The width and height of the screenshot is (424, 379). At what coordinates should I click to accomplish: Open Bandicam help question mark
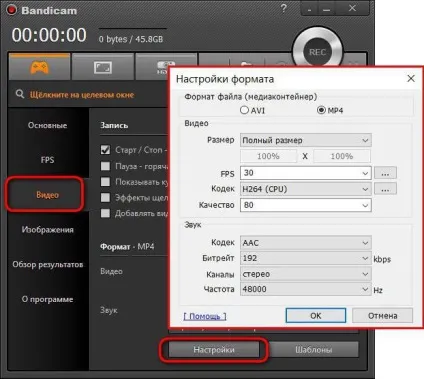tap(284, 8)
